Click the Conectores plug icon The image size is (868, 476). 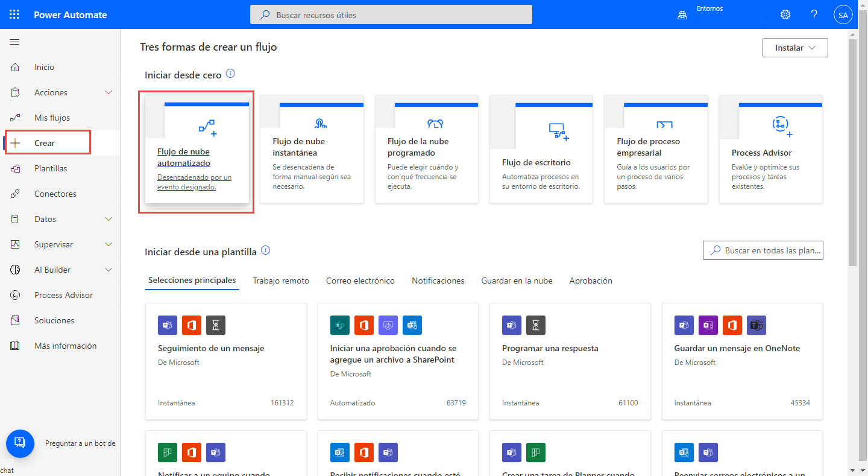16,194
